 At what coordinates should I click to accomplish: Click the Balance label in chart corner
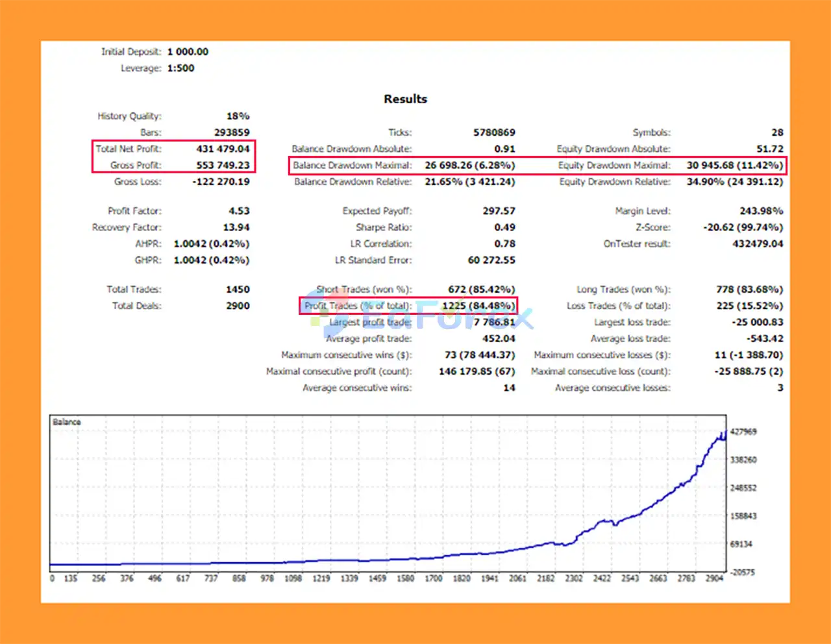pos(67,422)
